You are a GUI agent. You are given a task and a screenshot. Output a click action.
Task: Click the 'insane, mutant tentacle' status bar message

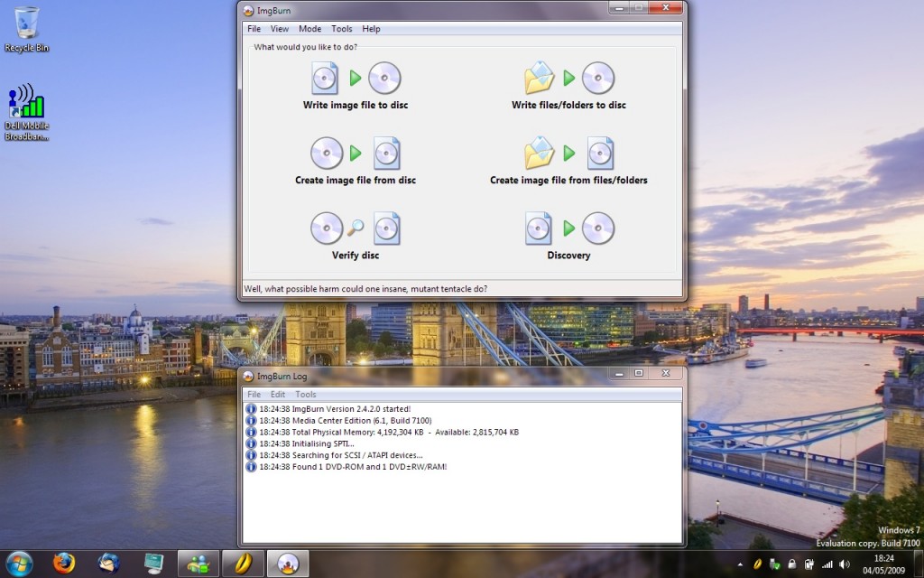365,289
